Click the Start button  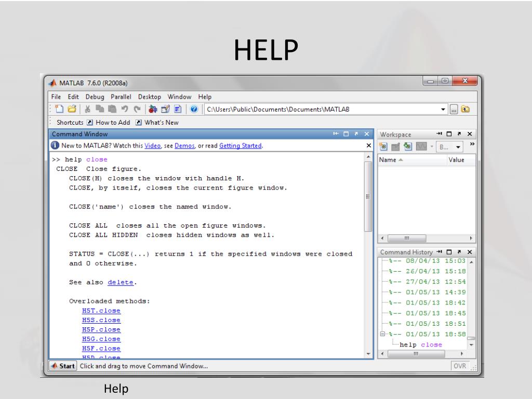(x=63, y=366)
